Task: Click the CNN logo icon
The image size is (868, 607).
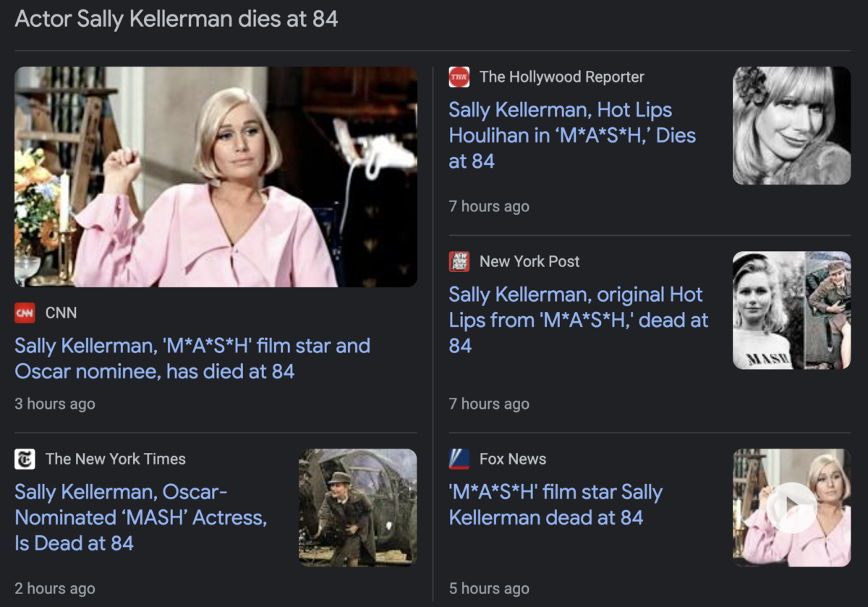Action: [25, 313]
